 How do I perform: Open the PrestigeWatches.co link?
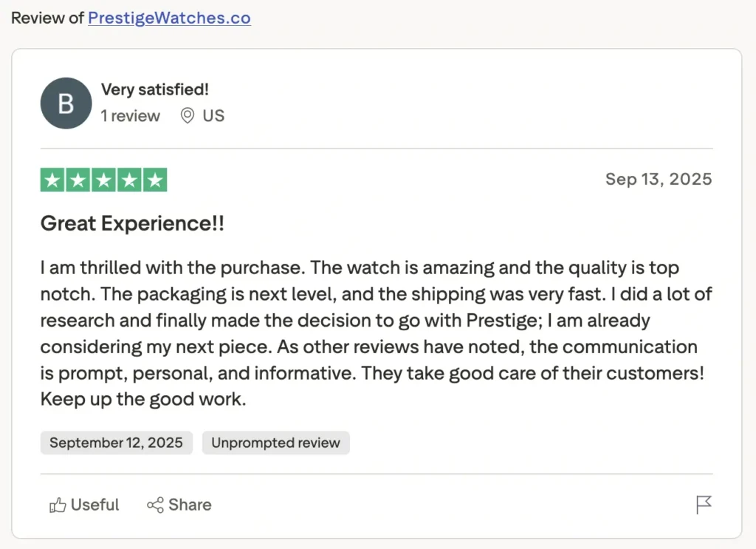pos(169,18)
